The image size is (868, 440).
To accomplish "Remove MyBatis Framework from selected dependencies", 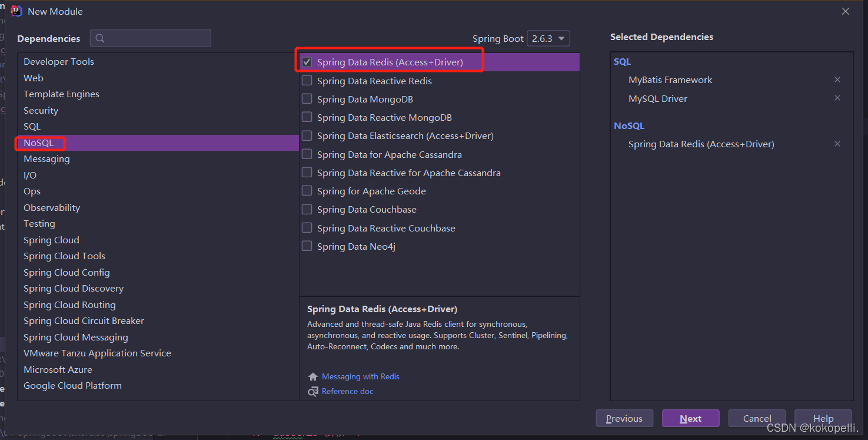I will click(837, 80).
